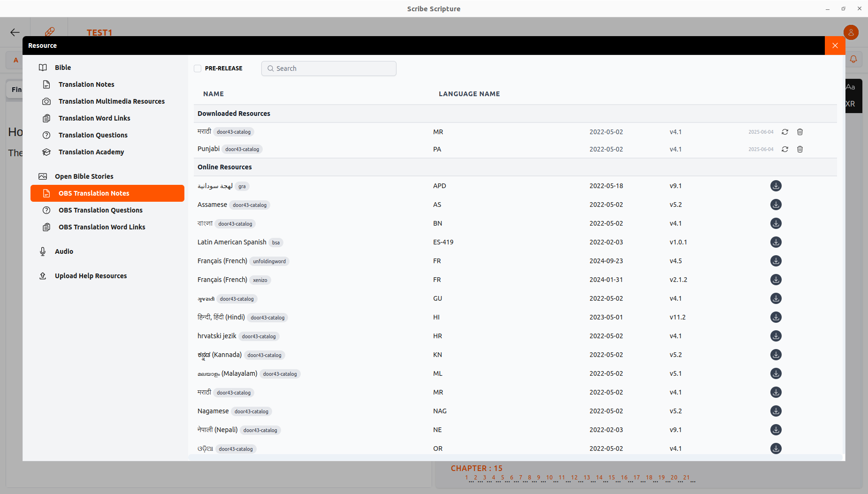Open OBS Translation Questions

[100, 210]
